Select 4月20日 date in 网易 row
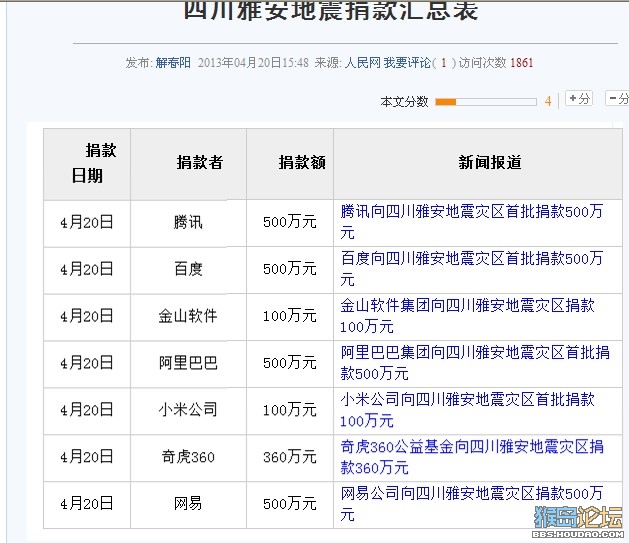 click(x=87, y=504)
